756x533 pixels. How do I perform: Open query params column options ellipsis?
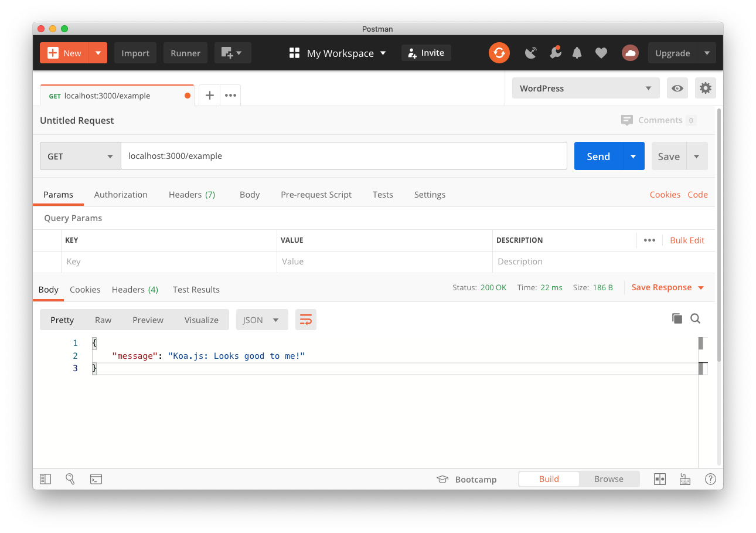pos(649,240)
